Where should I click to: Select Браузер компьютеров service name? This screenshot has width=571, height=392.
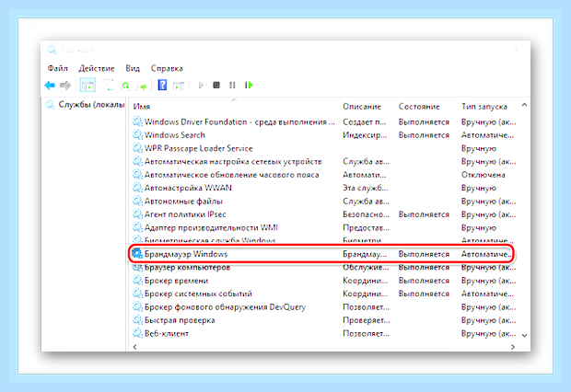(x=187, y=267)
